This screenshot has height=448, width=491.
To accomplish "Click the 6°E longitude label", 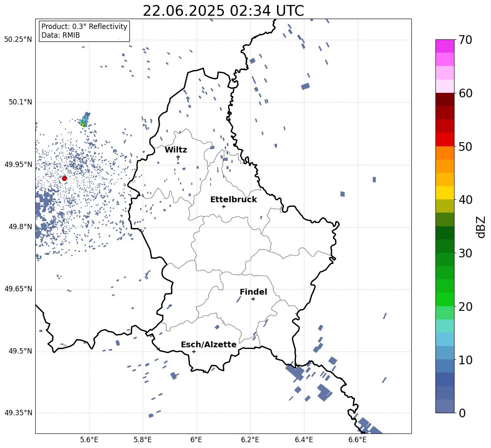I will [196, 440].
